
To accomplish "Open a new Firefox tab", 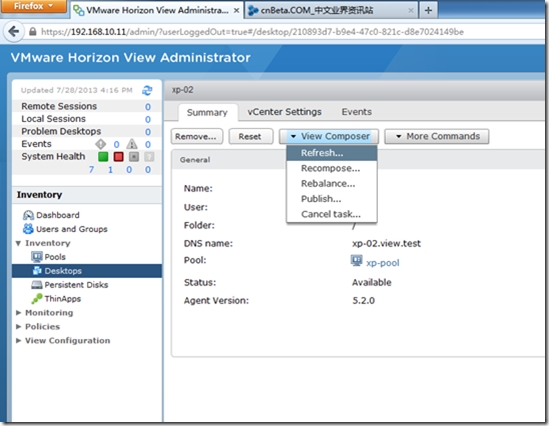I will coord(428,11).
